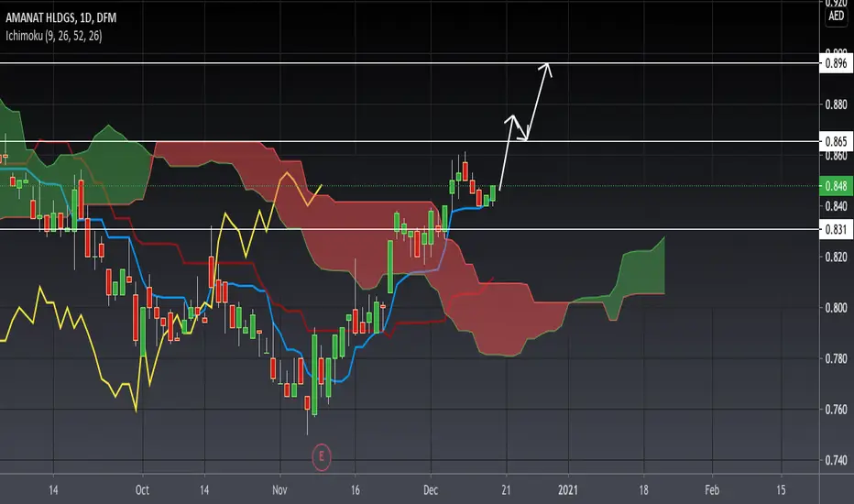
Task: Click the 0.760 price scale value
Action: click(836, 410)
